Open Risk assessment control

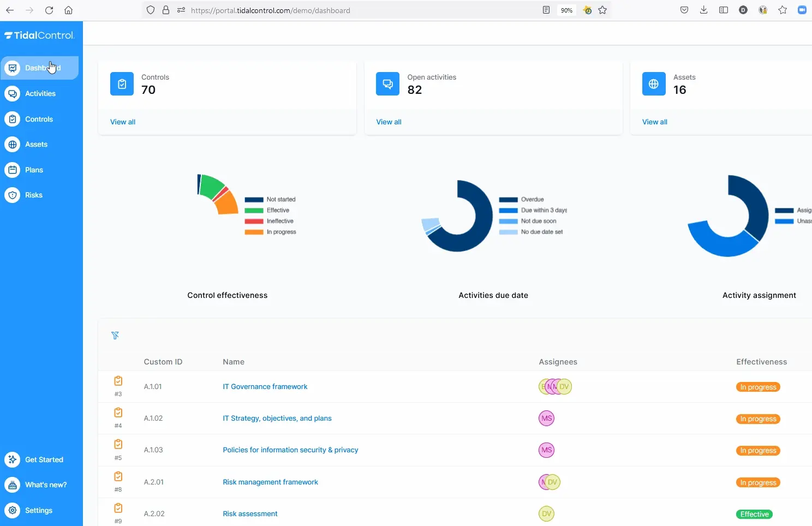point(250,513)
